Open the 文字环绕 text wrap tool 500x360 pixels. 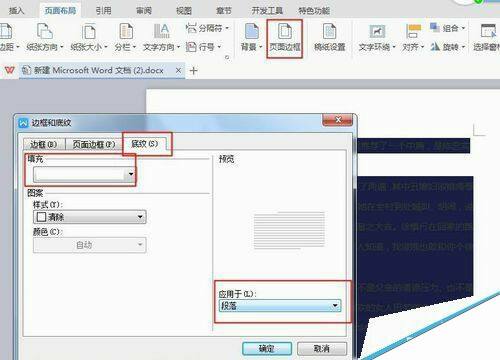tap(377, 37)
